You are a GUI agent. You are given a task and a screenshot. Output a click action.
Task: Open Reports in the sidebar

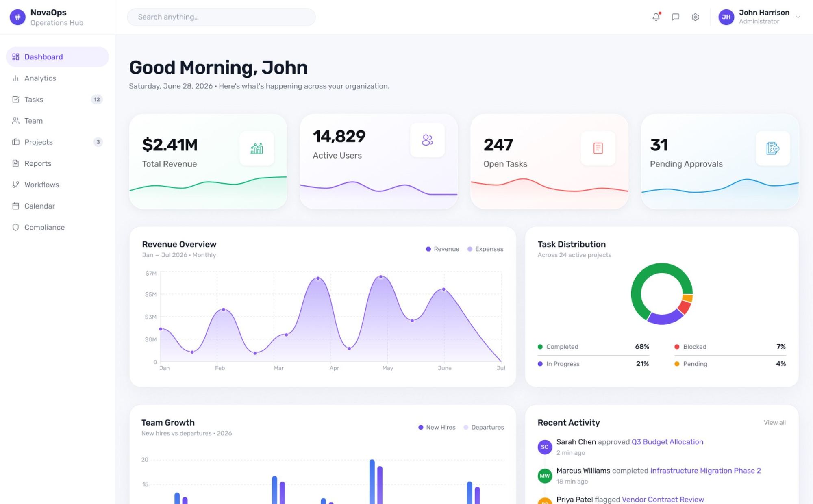(x=57, y=163)
